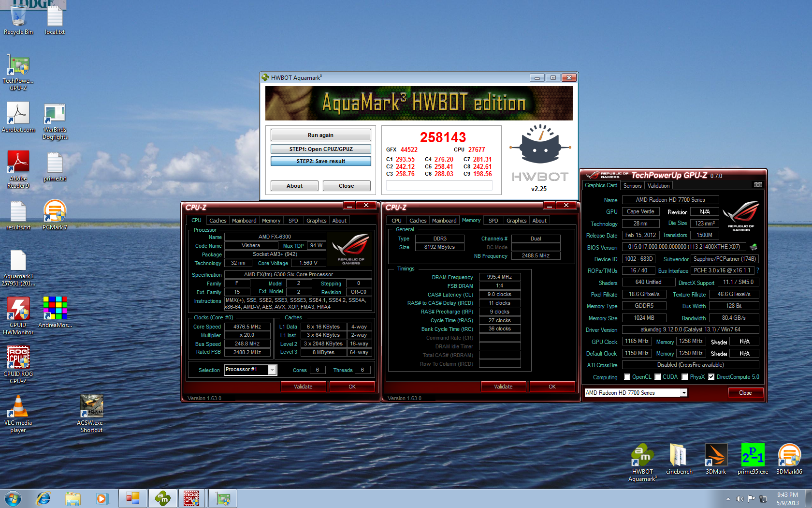
Task: Open Windows Explorer from the taskbar
Action: [73, 498]
